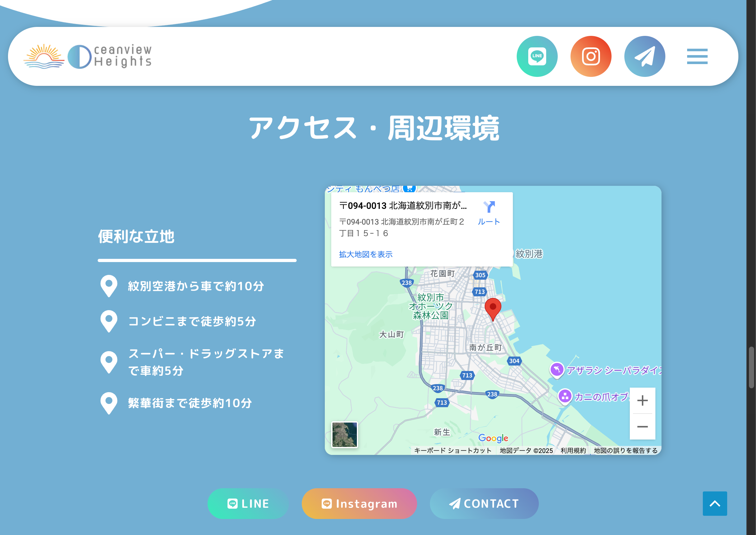The width and height of the screenshot is (756, 535).
Task: Open the hamburger menu
Action: (697, 56)
